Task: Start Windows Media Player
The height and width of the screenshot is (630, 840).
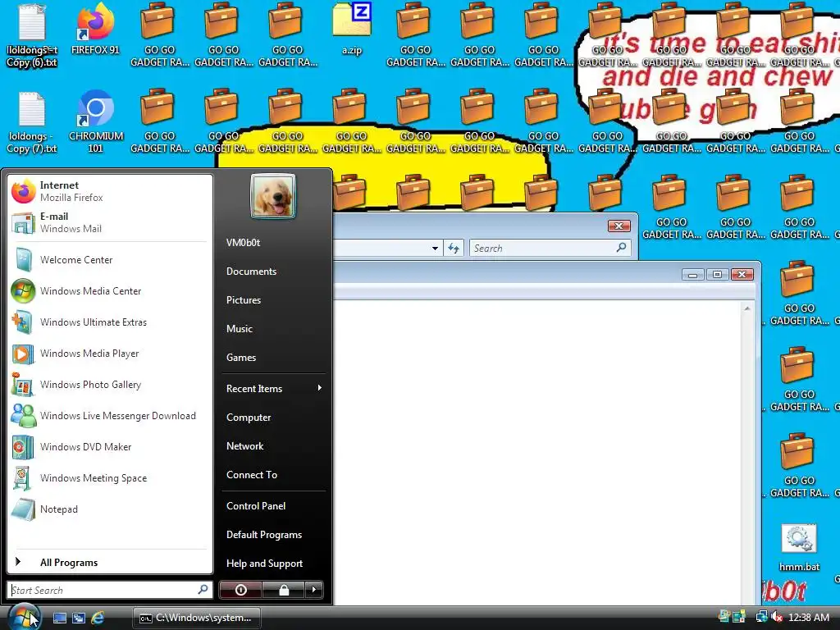Action: coord(110,353)
